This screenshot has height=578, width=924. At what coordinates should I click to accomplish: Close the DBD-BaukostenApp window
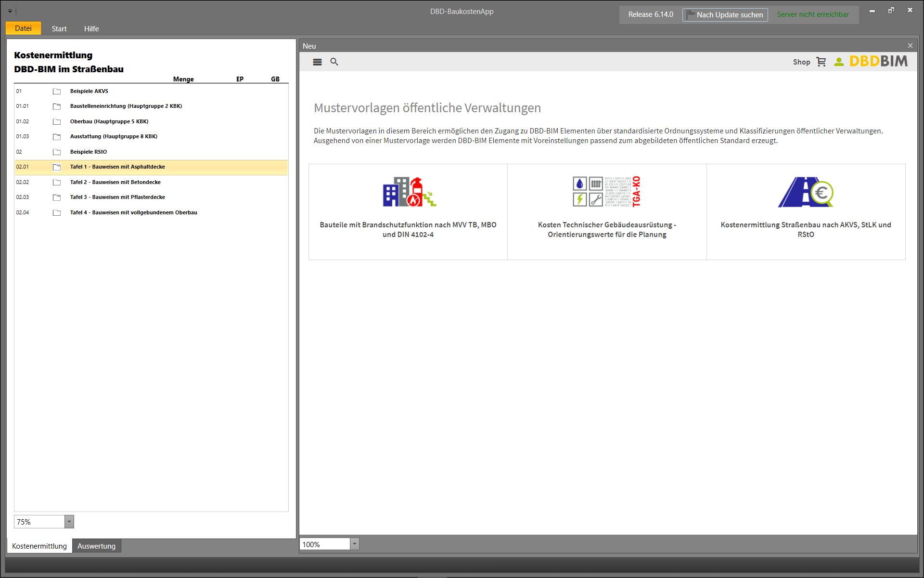[910, 10]
